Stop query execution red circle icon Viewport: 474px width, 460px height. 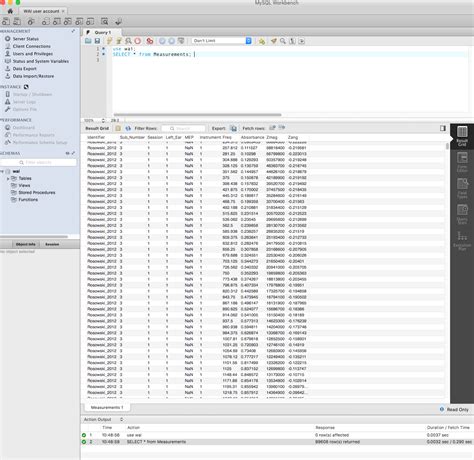[137, 41]
